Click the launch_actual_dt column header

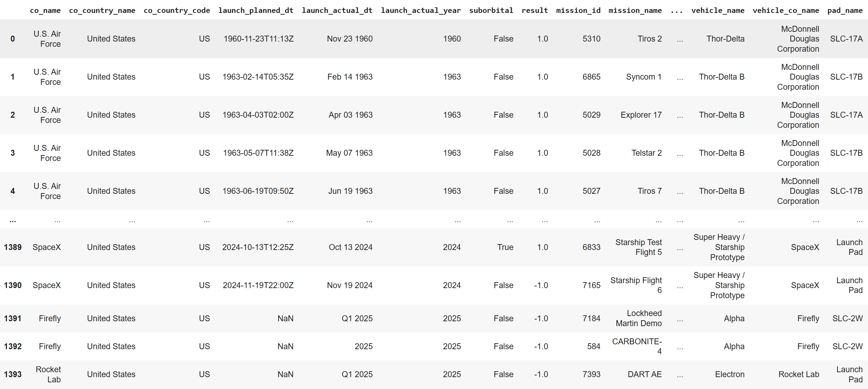point(337,10)
